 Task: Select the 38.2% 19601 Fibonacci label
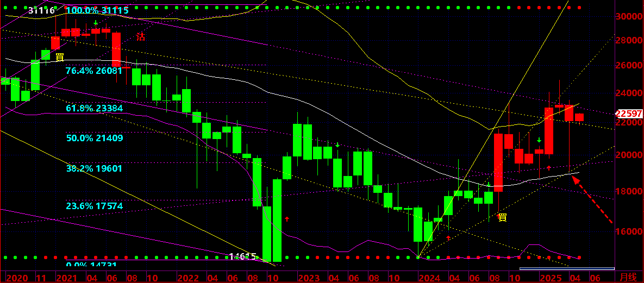[95, 168]
